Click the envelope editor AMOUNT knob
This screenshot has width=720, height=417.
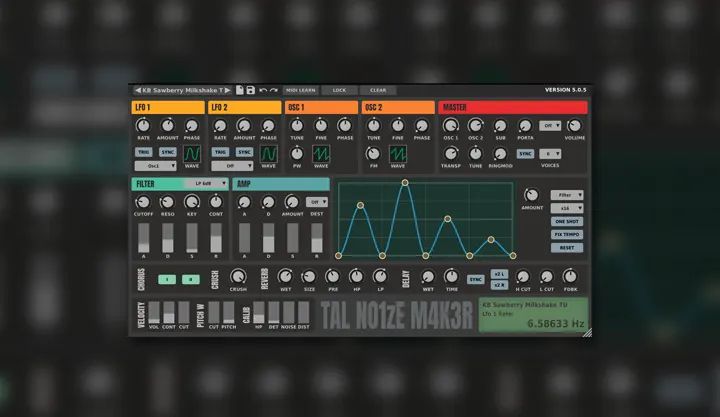[x=531, y=195]
